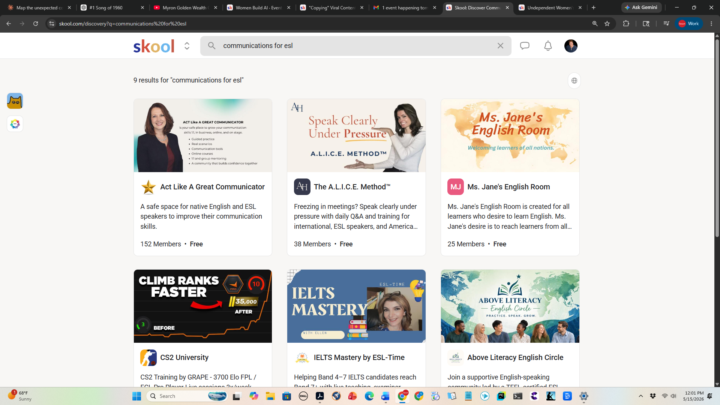Click the communications for esl search field
The width and height of the screenshot is (720, 405).
point(355,45)
